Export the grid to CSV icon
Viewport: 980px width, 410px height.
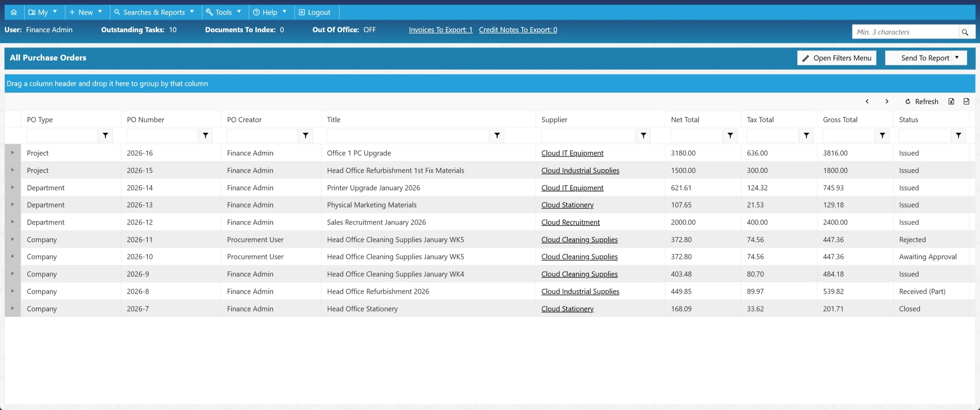[x=966, y=101]
